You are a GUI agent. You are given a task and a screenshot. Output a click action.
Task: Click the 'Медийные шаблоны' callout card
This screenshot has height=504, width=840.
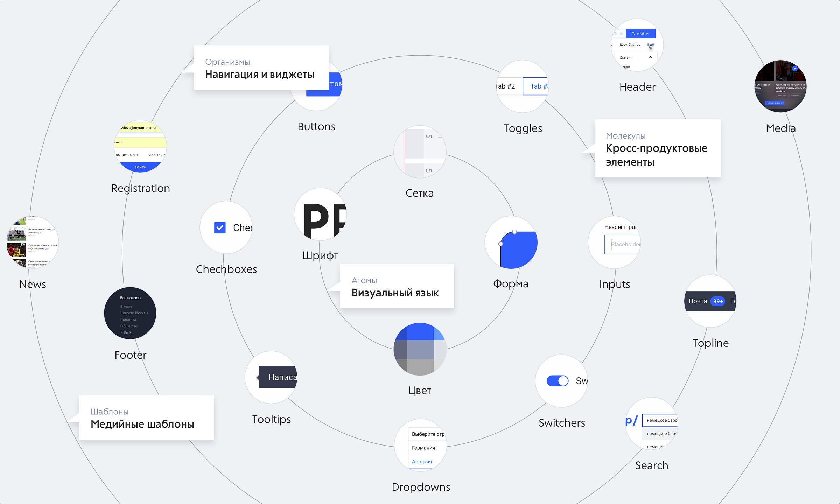(x=146, y=417)
